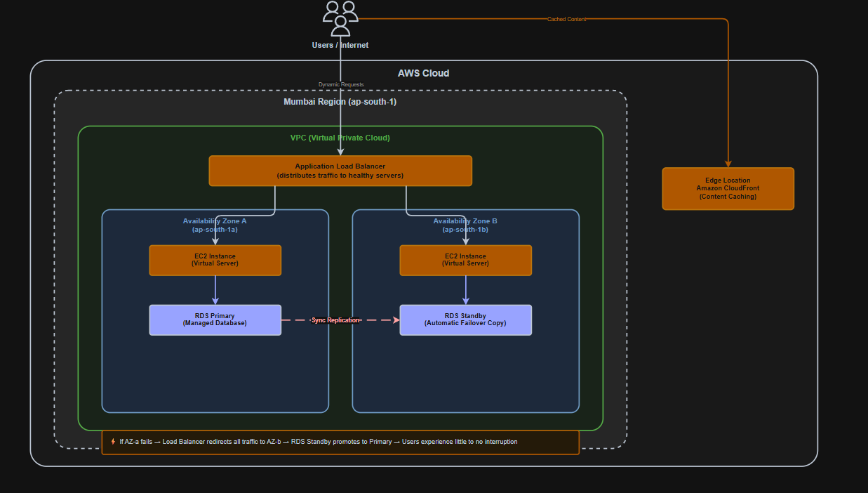The image size is (868, 493).
Task: Select the RDS Standby failover node
Action: tap(465, 320)
